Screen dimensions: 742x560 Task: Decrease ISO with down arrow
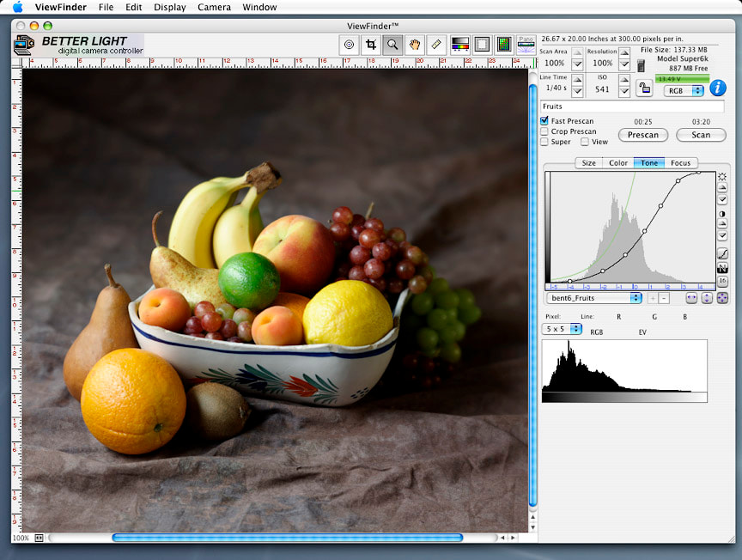coord(624,91)
